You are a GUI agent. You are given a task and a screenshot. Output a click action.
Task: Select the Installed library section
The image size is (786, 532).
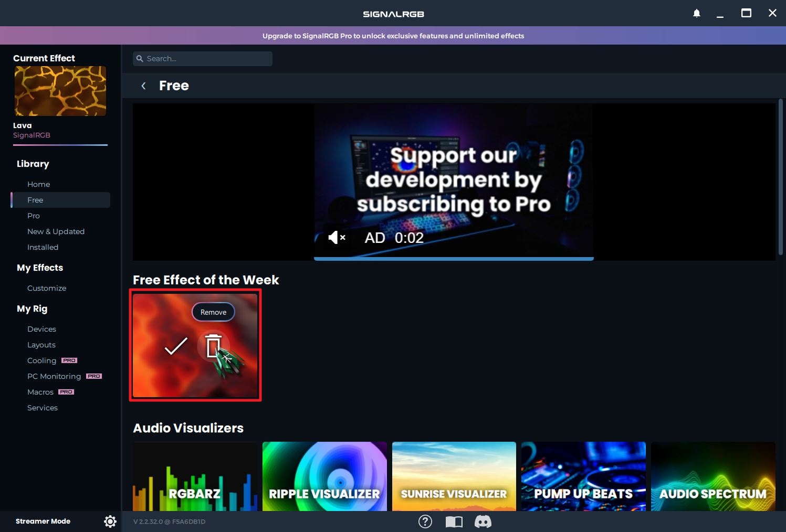click(43, 247)
